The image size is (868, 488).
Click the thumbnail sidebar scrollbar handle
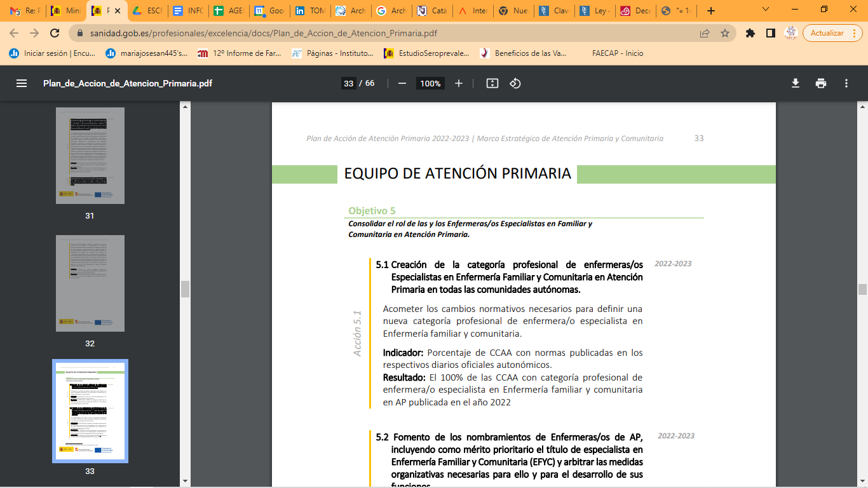click(185, 289)
